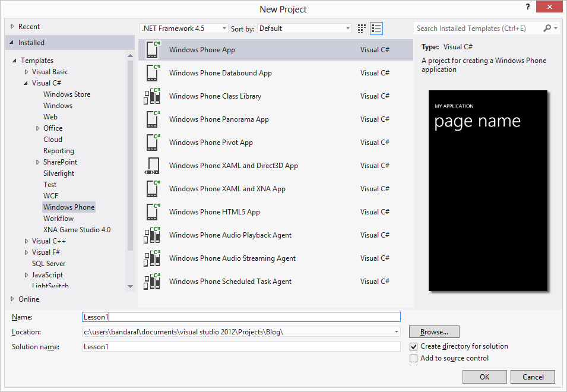Select Windows Phone Pivot App text
Image resolution: width=567 pixels, height=392 pixels.
[x=211, y=143]
